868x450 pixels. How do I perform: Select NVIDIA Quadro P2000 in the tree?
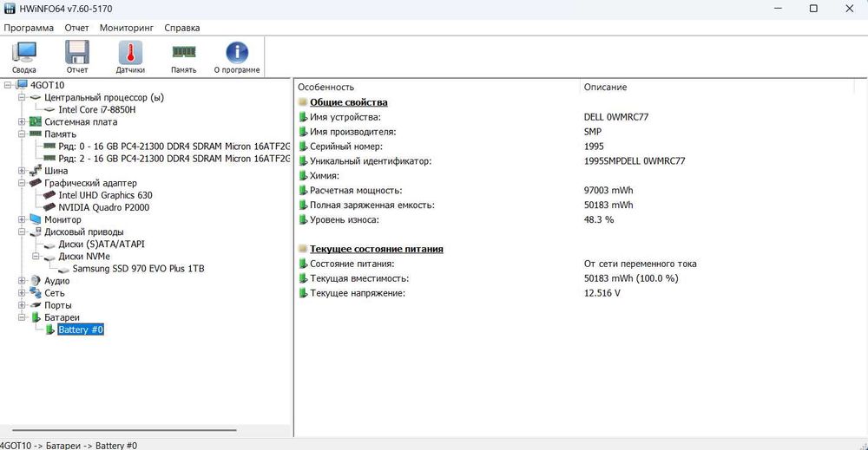pyautogui.click(x=103, y=208)
